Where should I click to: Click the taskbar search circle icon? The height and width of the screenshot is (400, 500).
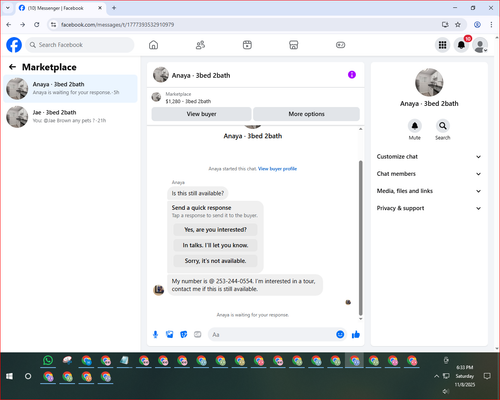(x=28, y=376)
